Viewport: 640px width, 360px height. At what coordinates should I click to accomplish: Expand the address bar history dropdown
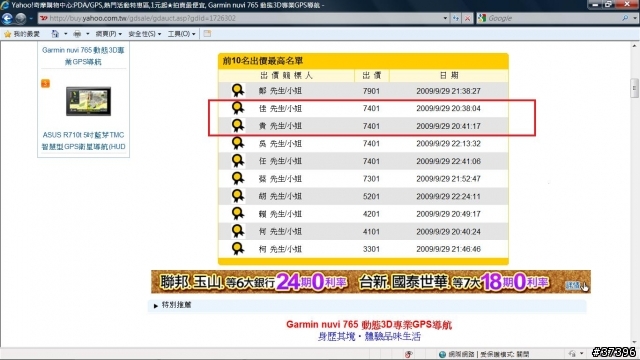tap(445, 18)
